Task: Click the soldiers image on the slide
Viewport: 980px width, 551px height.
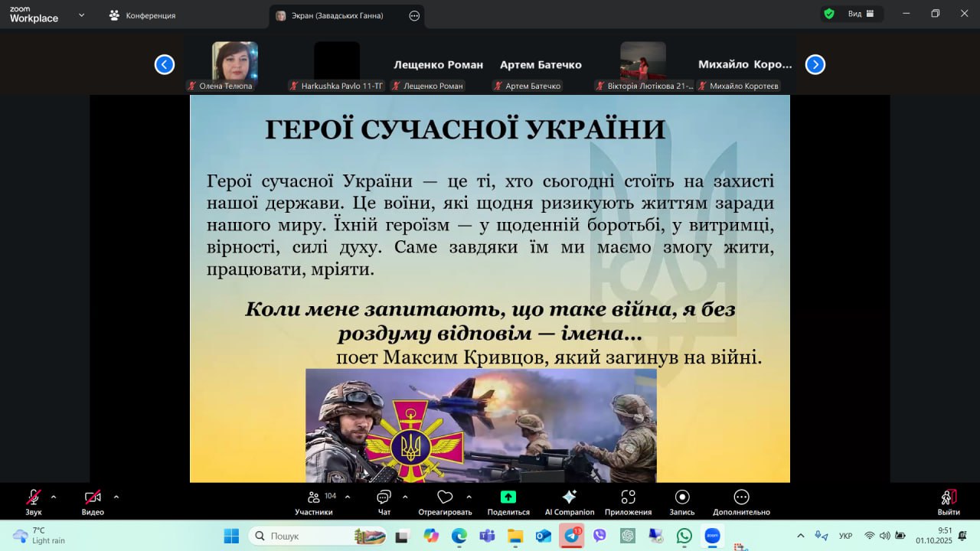Action: pos(481,425)
